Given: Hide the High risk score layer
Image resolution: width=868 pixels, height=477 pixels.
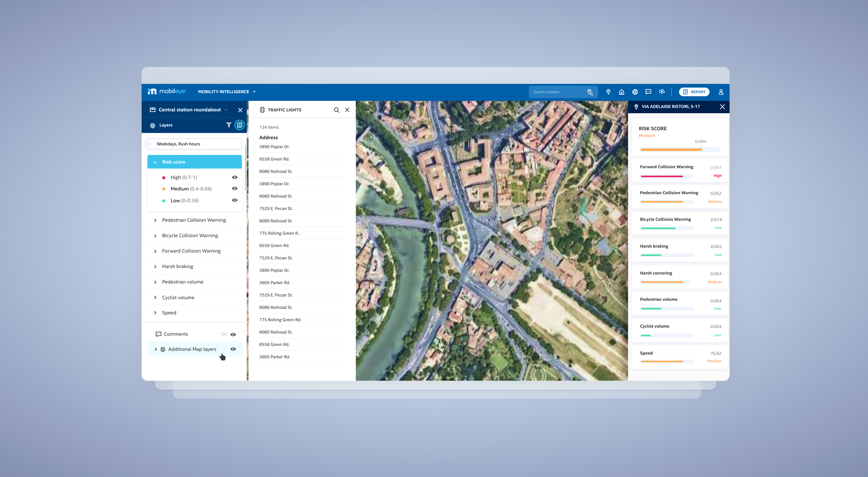Looking at the screenshot, I should click(234, 177).
